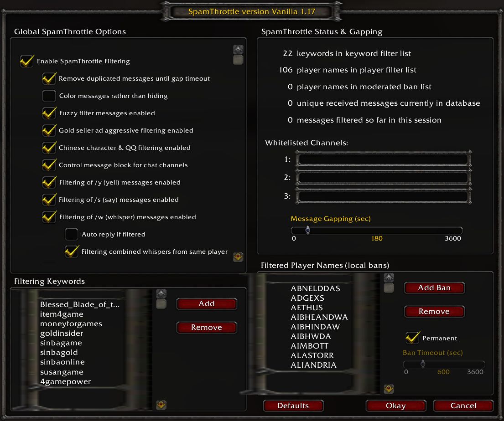
Task: Select keyword goldinsider in the list
Action: pos(62,334)
